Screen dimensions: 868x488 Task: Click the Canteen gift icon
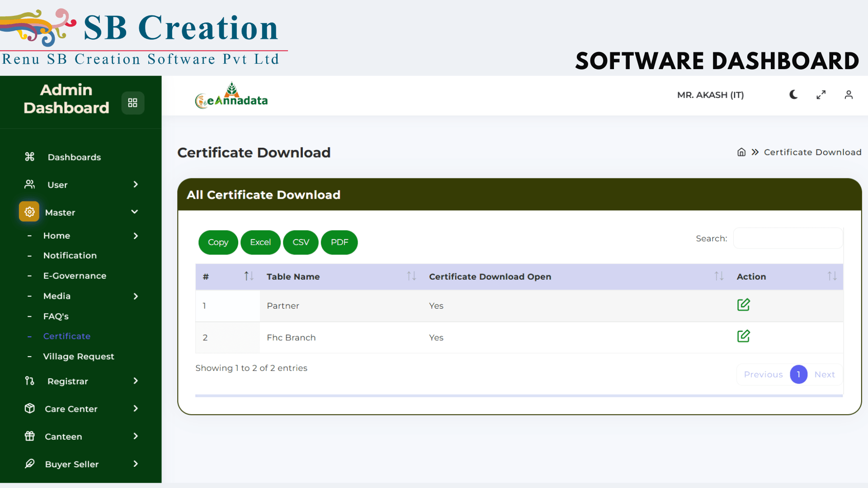pos(29,436)
